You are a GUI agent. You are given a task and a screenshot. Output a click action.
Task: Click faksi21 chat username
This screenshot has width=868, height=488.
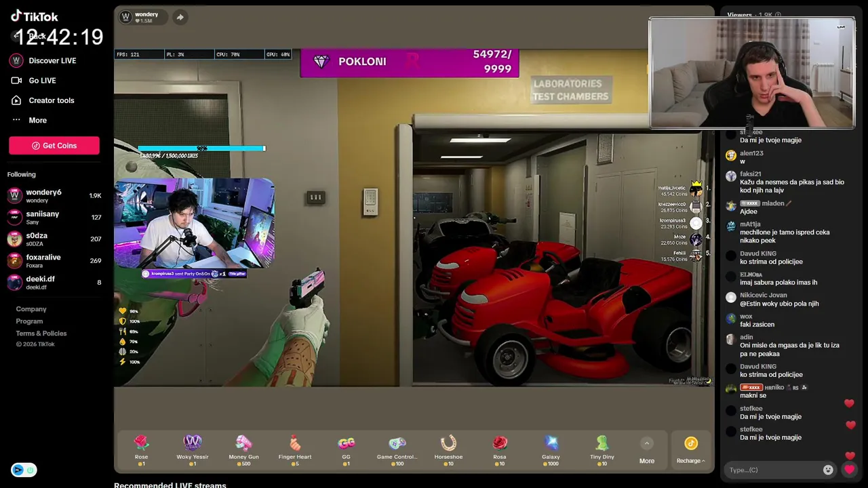pos(750,174)
